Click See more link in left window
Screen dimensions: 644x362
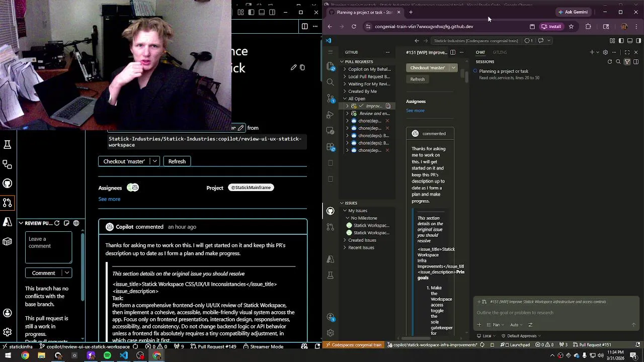[x=109, y=199]
